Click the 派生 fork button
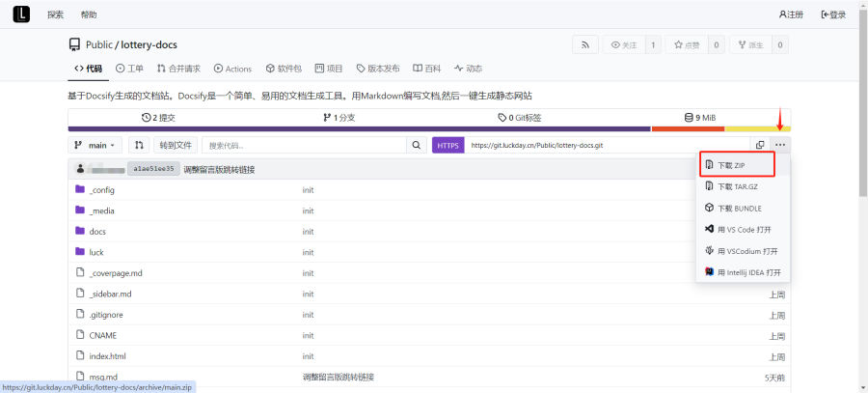This screenshot has width=868, height=393. click(x=750, y=44)
